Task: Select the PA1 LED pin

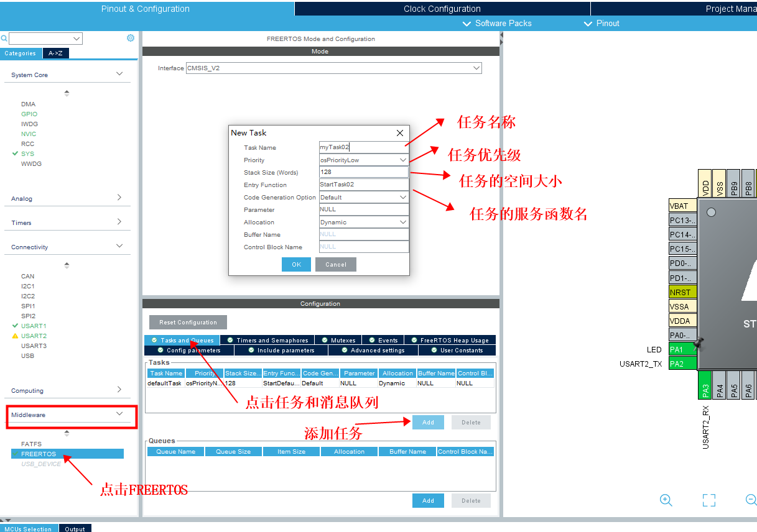Action: pyautogui.click(x=683, y=349)
